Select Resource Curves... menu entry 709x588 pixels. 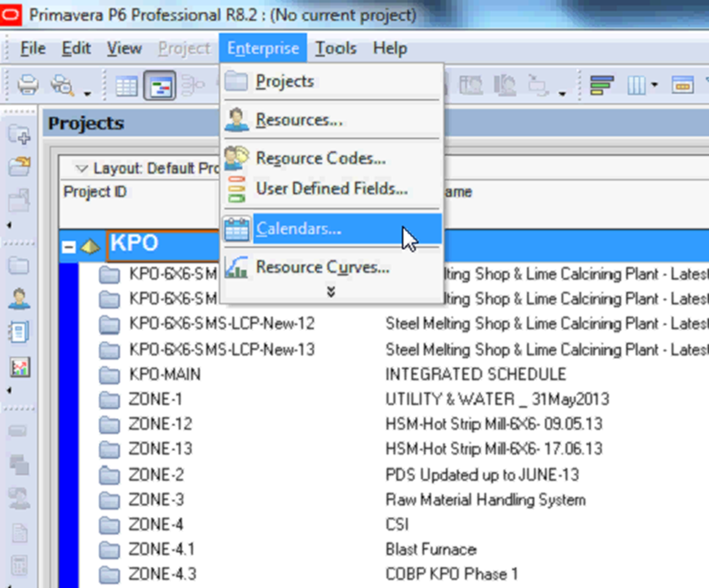tap(331, 267)
